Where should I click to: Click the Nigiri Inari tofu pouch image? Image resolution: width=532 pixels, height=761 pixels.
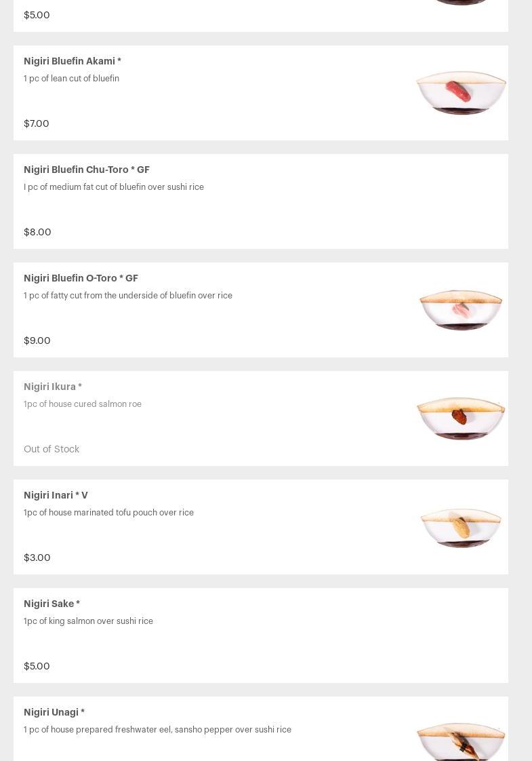click(x=461, y=527)
